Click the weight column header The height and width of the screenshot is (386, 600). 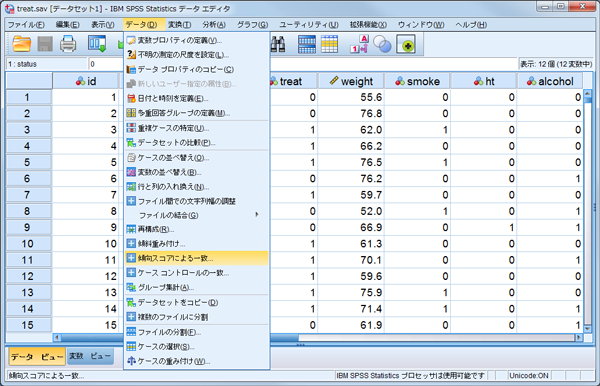click(351, 81)
